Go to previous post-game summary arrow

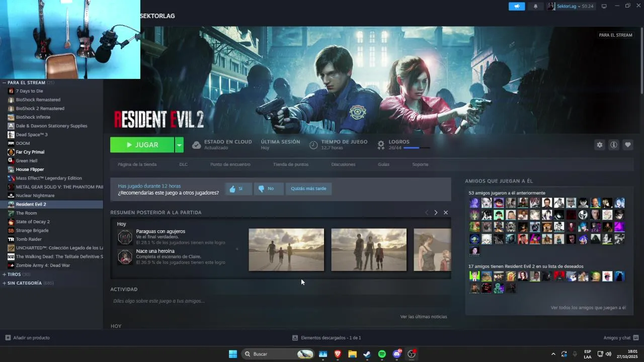[427, 213]
